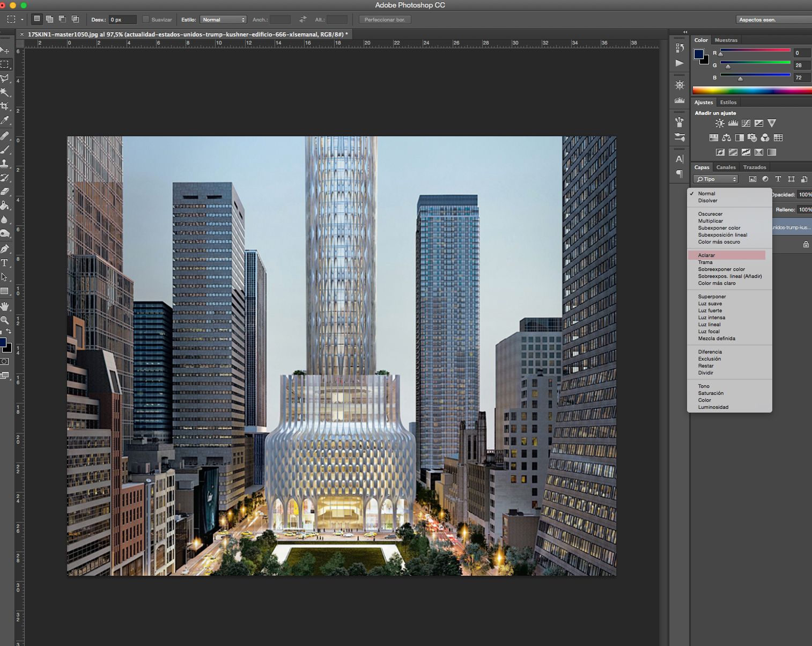Select the Hand tool
Screen dimensions: 812x646
point(5,306)
